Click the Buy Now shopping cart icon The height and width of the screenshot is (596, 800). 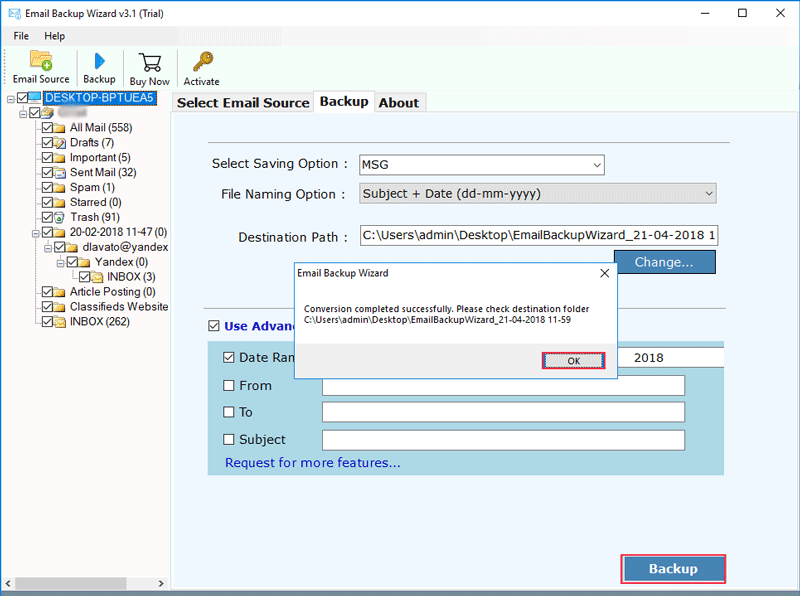click(x=149, y=67)
